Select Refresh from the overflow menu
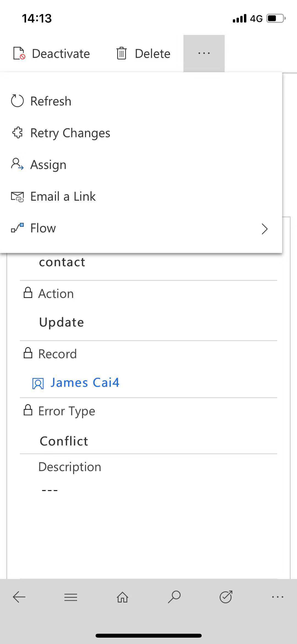This screenshot has width=297, height=644. 51,101
